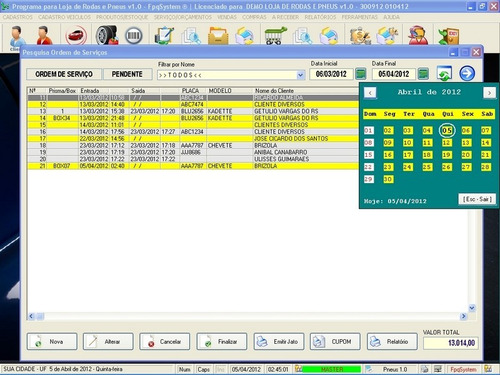Expand the Filtrar por Nome dropdown

coord(300,75)
